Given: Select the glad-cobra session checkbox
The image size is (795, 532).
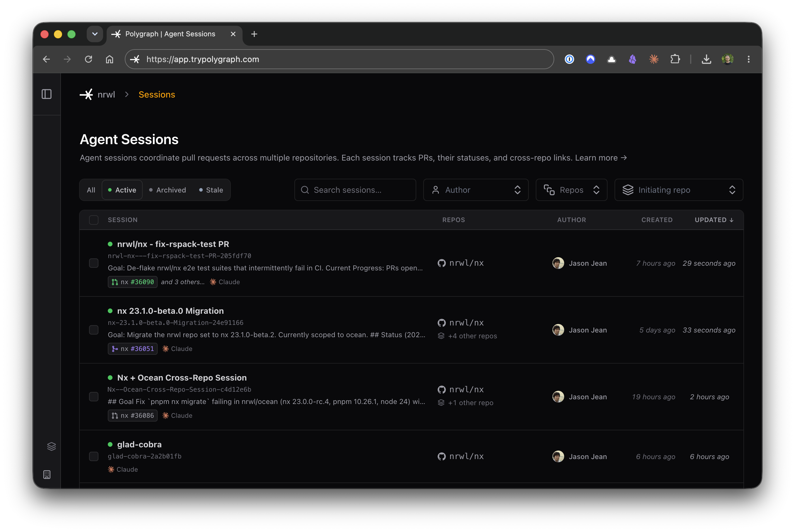Looking at the screenshot, I should tap(94, 456).
